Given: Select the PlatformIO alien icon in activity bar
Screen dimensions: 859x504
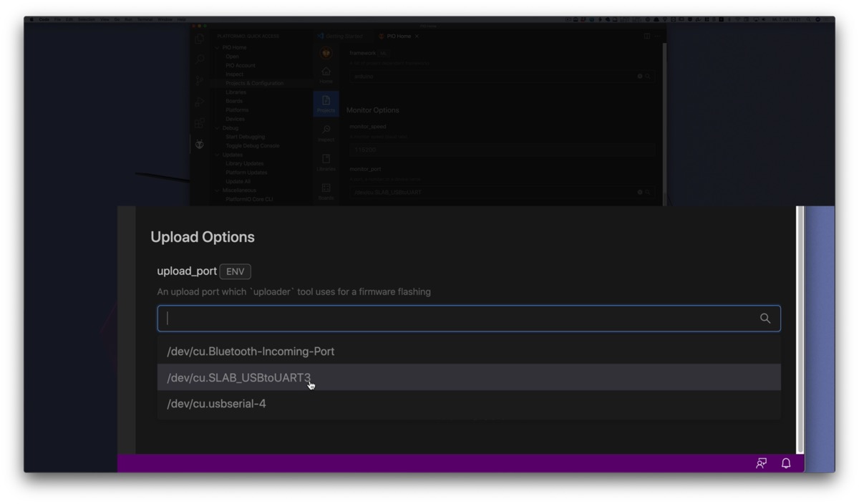Looking at the screenshot, I should coord(200,145).
